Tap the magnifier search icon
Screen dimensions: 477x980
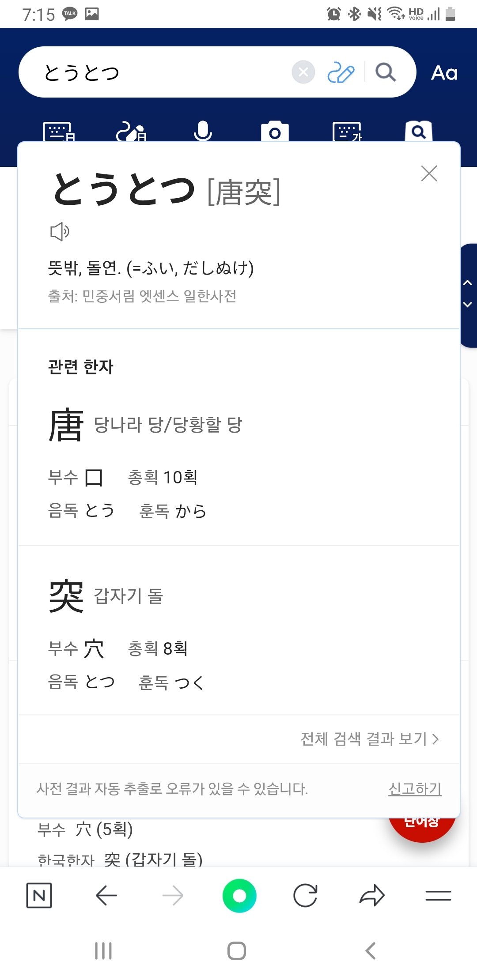[385, 72]
